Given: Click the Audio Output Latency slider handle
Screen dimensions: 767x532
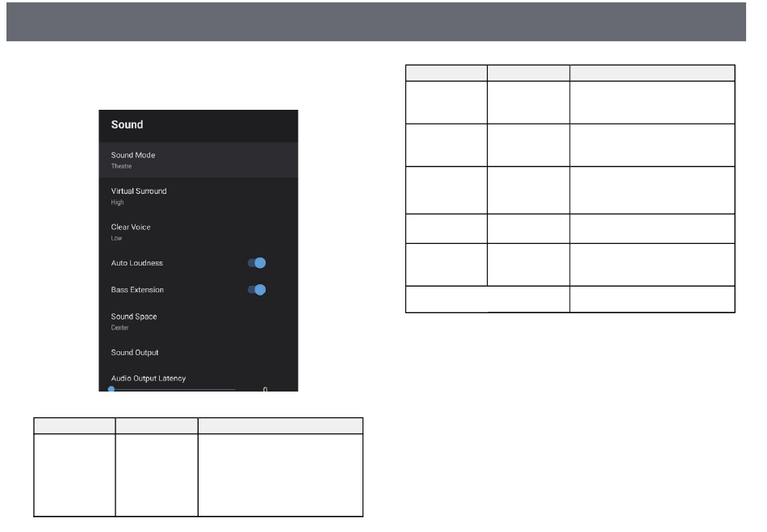Looking at the screenshot, I should coord(111,389).
